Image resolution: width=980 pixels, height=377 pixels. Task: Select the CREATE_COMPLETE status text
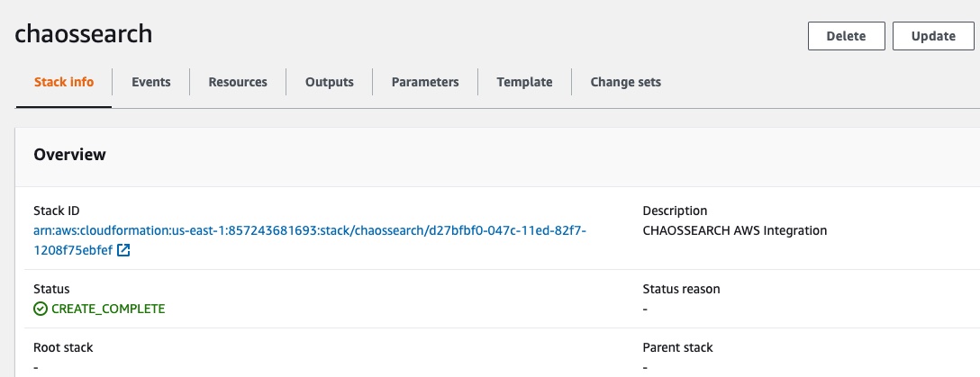click(x=108, y=309)
